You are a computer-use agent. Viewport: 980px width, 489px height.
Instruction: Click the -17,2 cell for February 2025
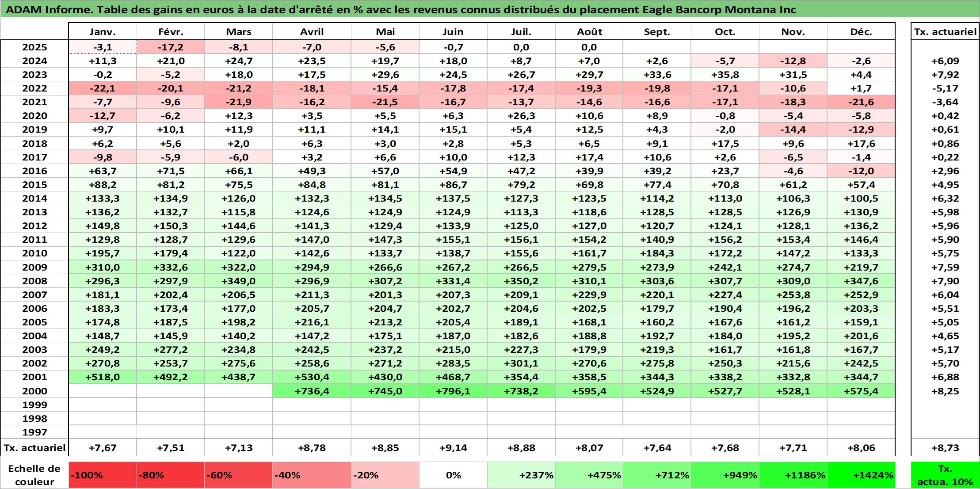[x=171, y=47]
